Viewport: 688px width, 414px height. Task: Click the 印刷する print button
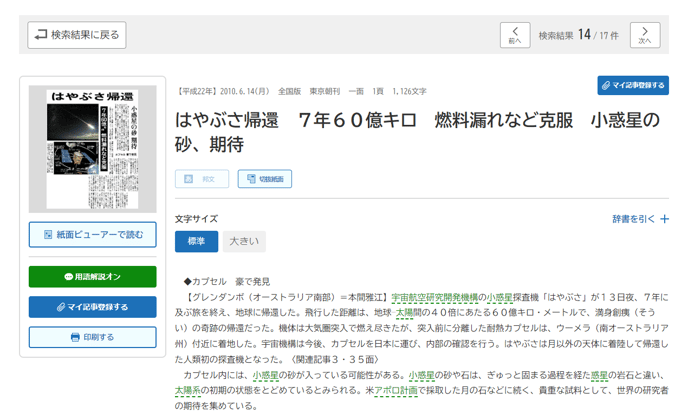point(93,337)
